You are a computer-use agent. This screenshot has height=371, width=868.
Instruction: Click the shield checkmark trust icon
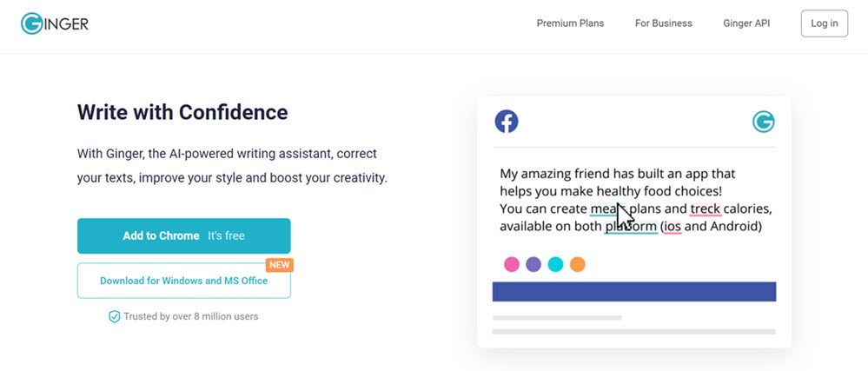pos(114,317)
